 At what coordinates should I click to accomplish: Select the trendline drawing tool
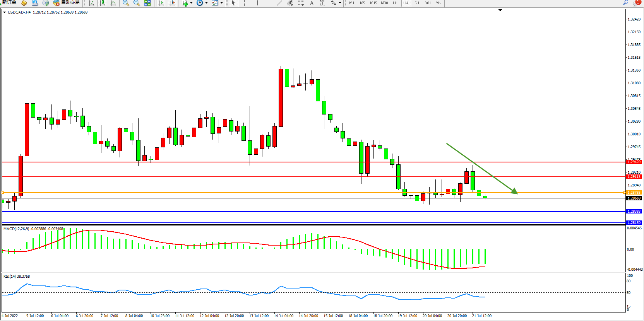[x=279, y=3]
